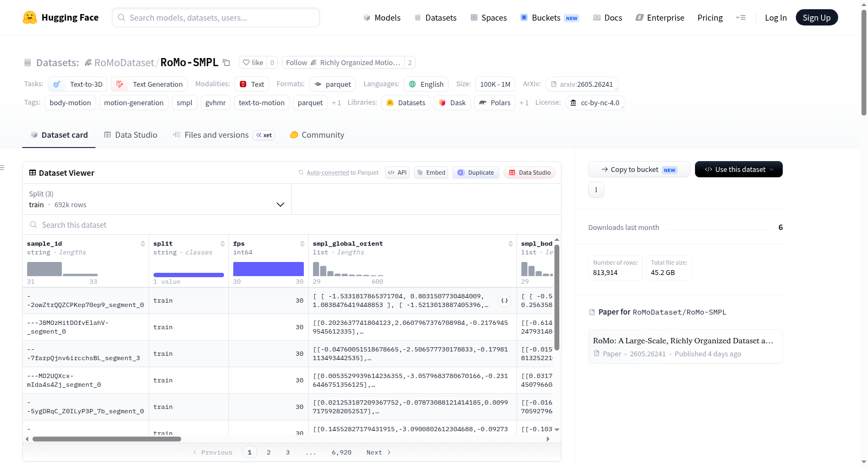Image resolution: width=868 pixels, height=467 pixels.
Task: Focus the Search this dataset field
Action: 292,225
